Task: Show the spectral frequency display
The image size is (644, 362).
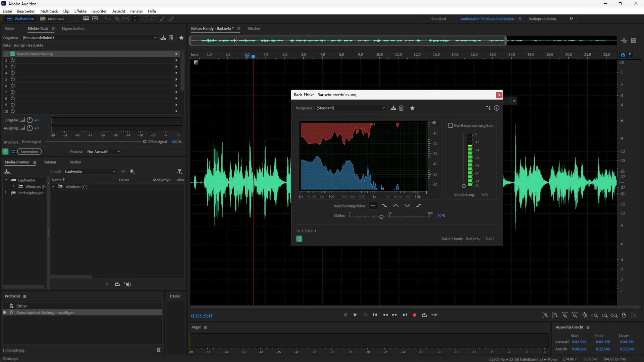Action: (86, 19)
